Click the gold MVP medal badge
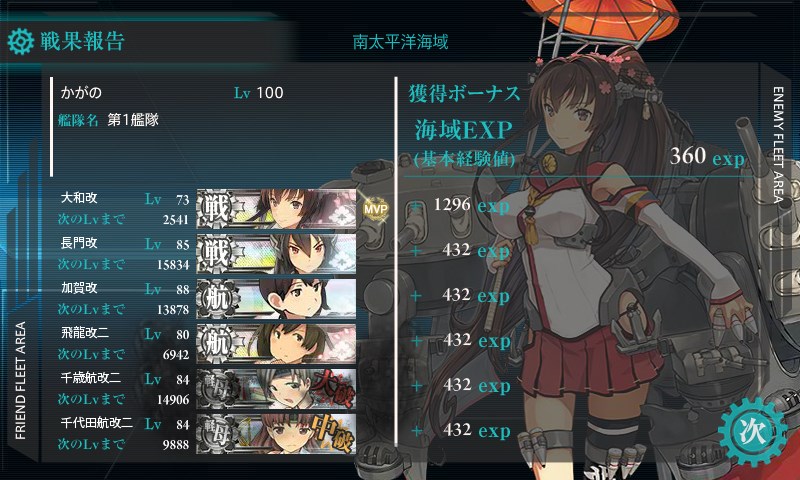The image size is (800, 480). click(375, 208)
